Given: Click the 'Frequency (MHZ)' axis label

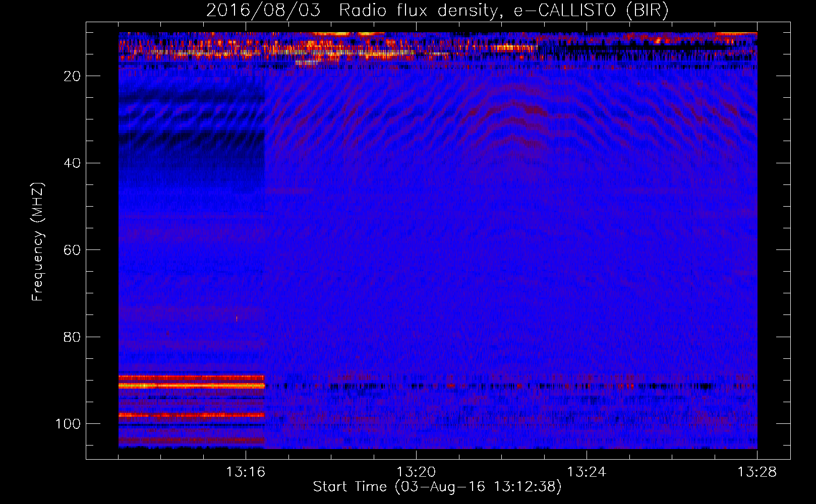Looking at the screenshot, I should [x=38, y=241].
